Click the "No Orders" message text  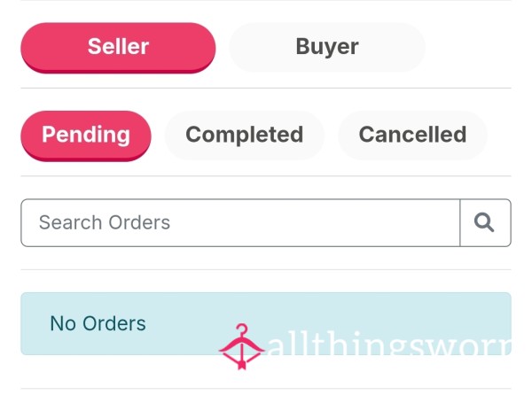coord(98,323)
